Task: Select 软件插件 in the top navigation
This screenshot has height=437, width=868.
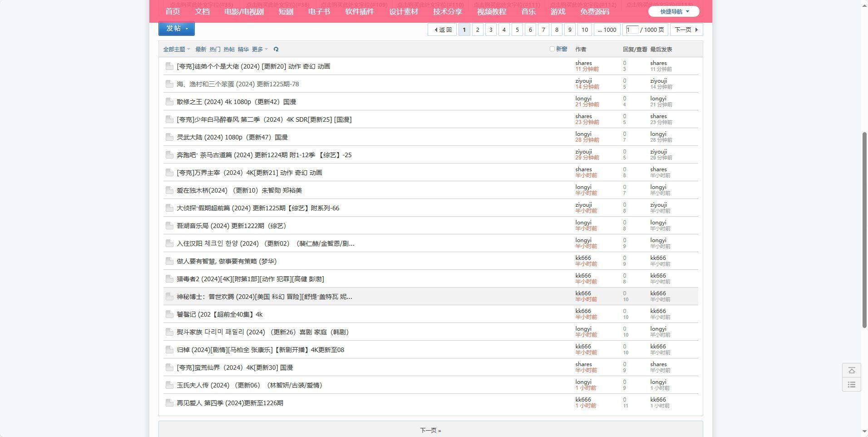Action: pos(359,12)
